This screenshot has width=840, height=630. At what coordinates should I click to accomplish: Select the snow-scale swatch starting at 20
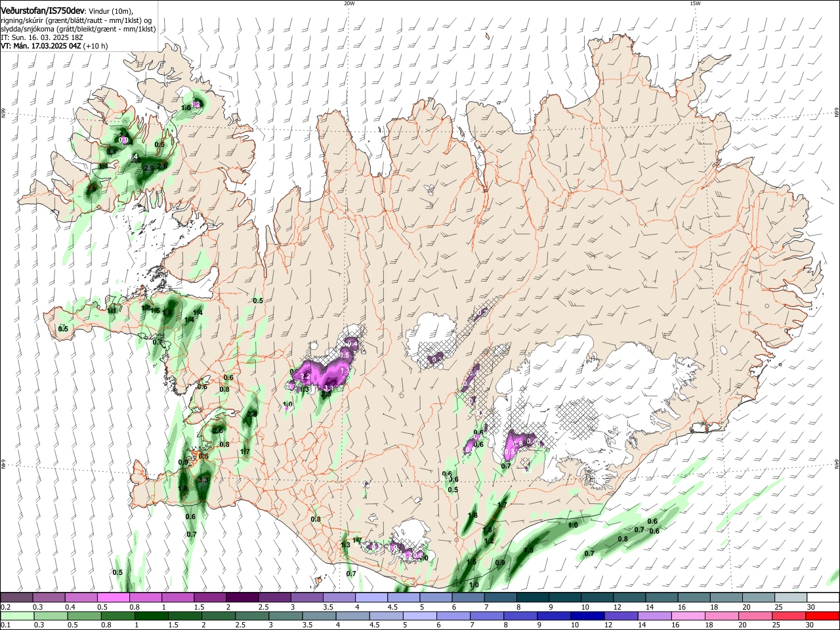(759, 598)
